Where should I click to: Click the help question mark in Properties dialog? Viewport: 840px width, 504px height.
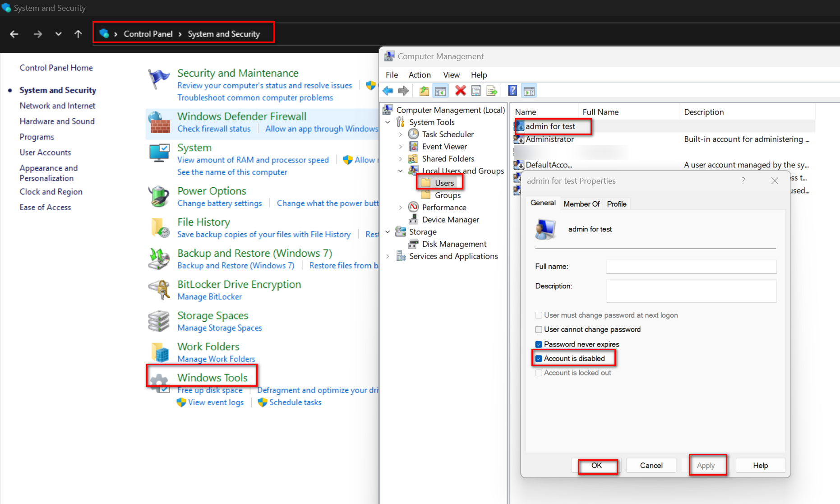tap(743, 181)
